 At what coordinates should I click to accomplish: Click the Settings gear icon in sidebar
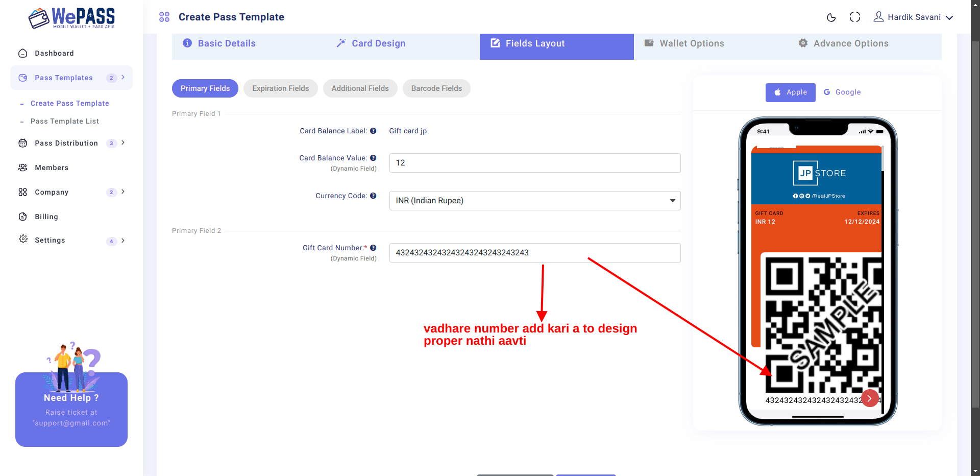click(x=22, y=239)
